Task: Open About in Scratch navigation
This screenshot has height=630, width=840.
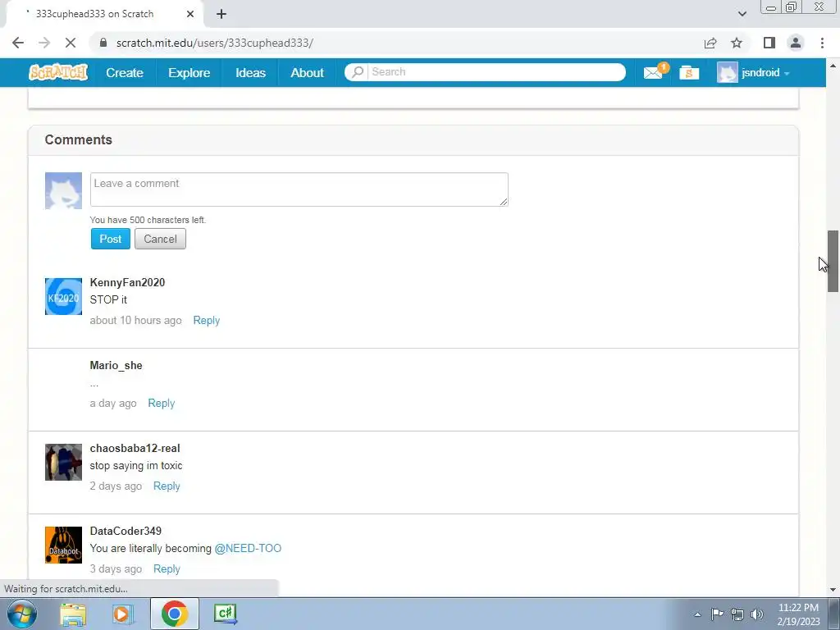Action: coord(307,72)
